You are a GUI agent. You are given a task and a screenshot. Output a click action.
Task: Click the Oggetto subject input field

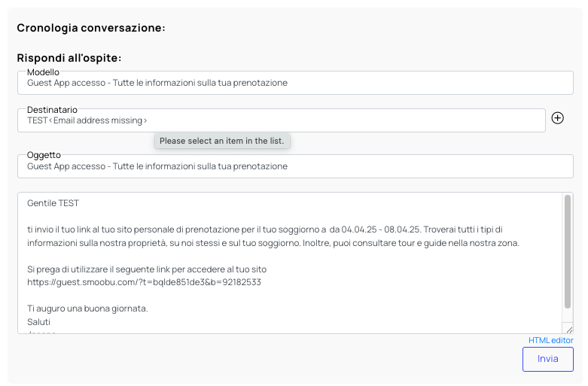click(295, 166)
